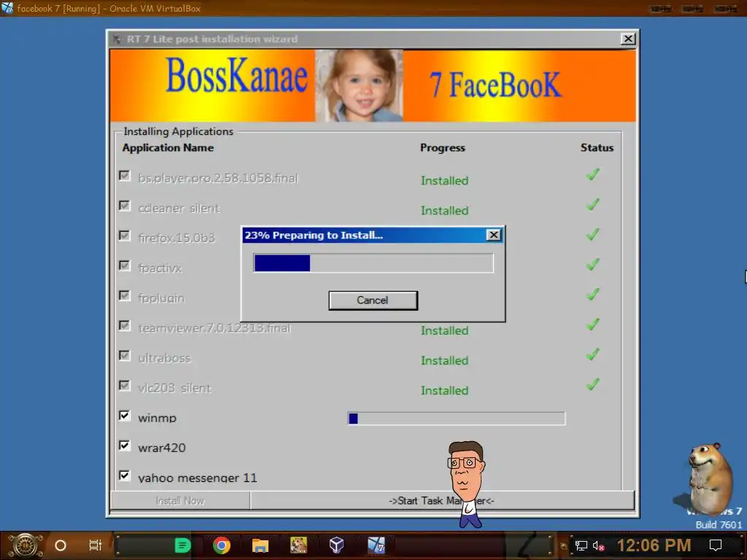Toggle the bs.player.pro checkbox
The width and height of the screenshot is (747, 560).
[124, 176]
